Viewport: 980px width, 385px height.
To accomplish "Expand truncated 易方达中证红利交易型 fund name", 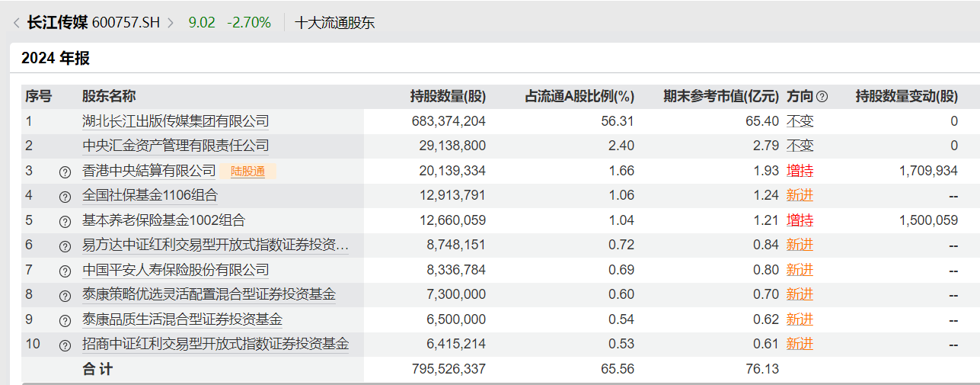I will pyautogui.click(x=215, y=245).
